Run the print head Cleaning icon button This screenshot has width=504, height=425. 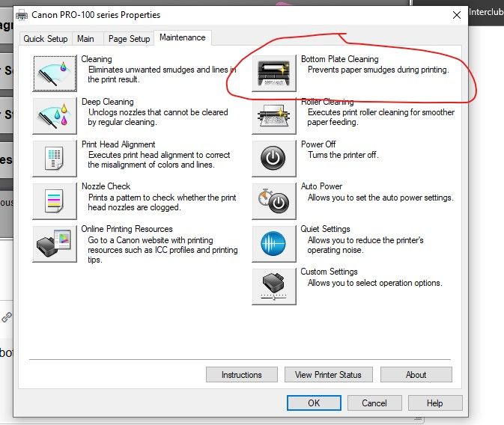click(x=55, y=73)
